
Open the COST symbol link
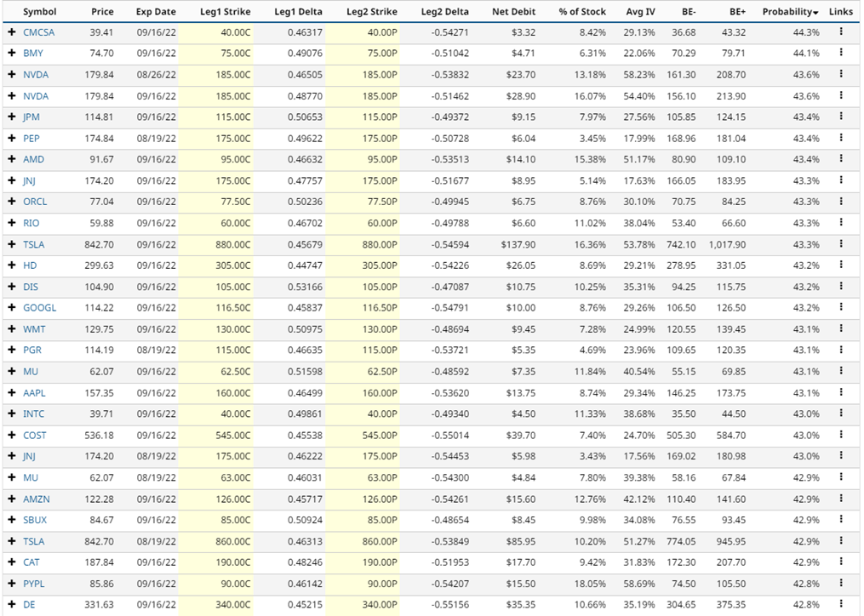[35, 436]
